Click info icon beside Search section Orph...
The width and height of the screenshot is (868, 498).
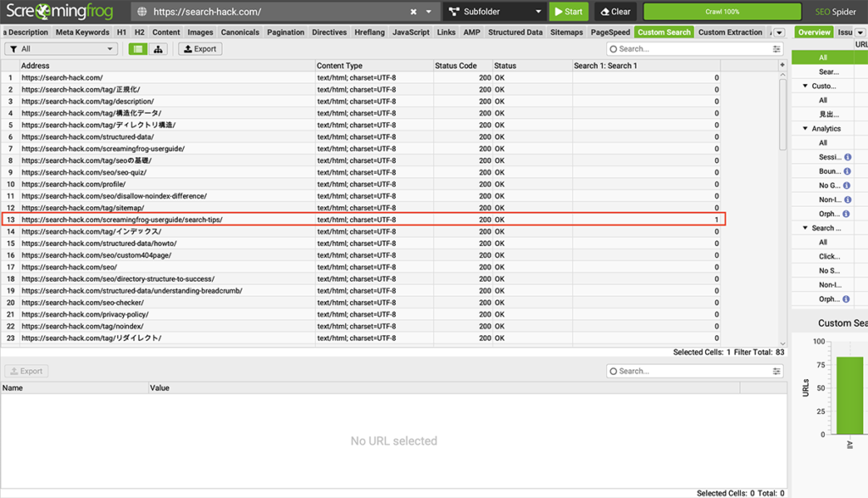tap(846, 299)
